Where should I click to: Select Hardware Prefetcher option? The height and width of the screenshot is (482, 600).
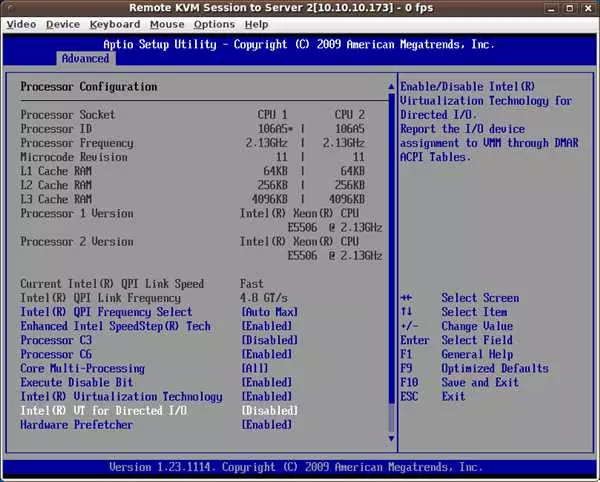point(77,425)
